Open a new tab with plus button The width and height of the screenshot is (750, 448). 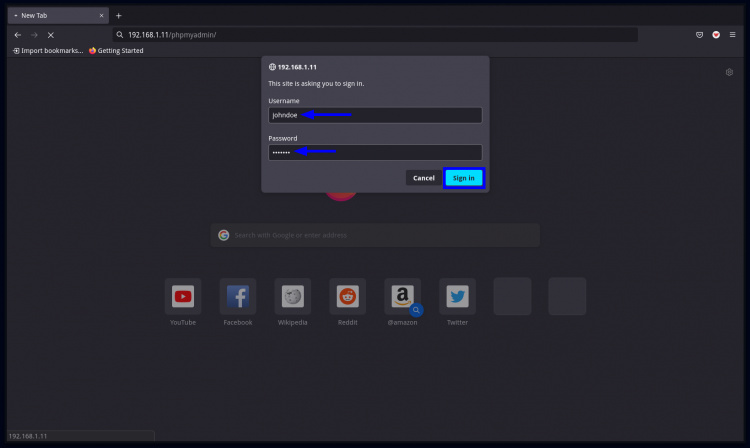[x=118, y=16]
